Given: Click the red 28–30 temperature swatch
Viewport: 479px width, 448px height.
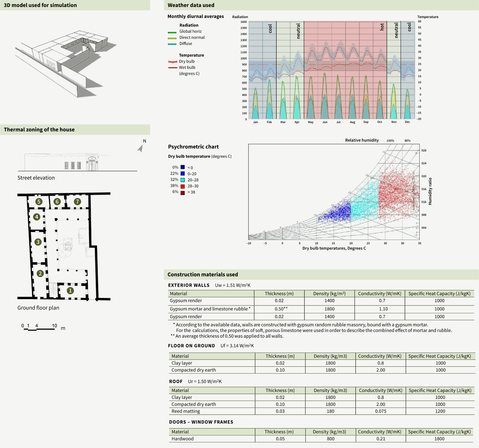Looking at the screenshot, I should (x=183, y=186).
